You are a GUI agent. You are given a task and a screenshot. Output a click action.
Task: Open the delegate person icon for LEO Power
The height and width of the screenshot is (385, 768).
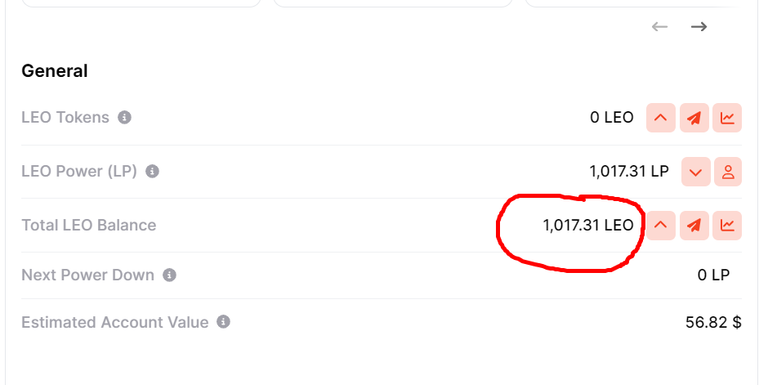[x=728, y=172]
